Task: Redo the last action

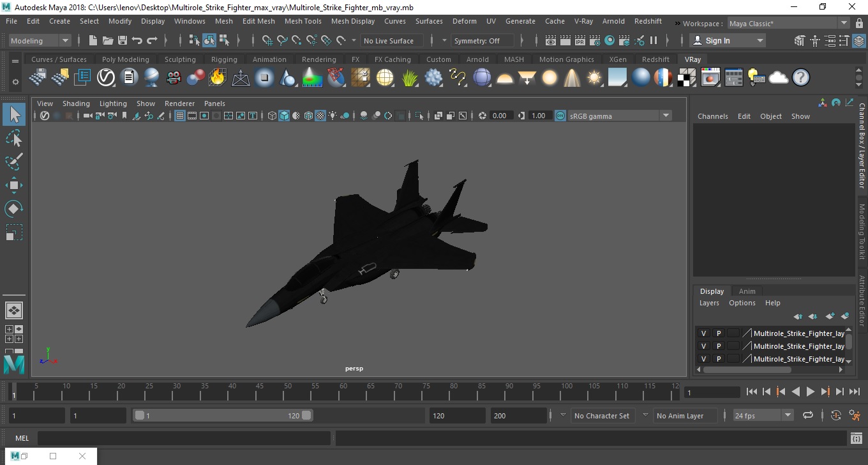Action: coord(152,40)
